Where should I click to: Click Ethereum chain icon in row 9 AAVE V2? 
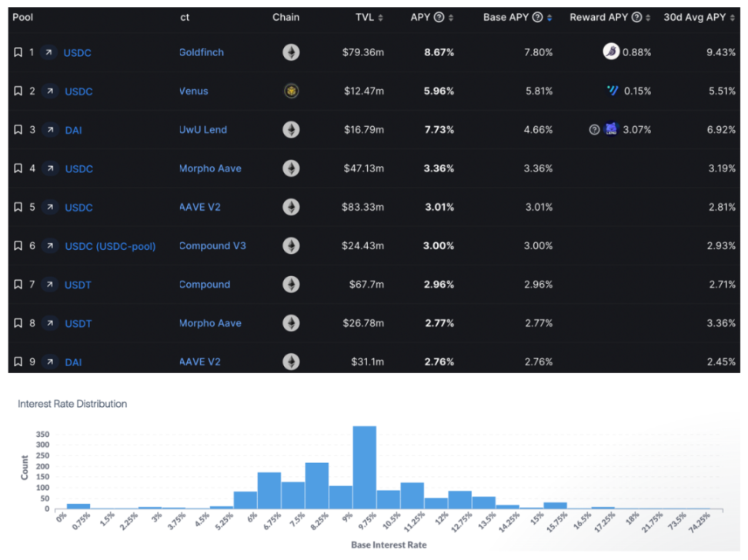(291, 362)
